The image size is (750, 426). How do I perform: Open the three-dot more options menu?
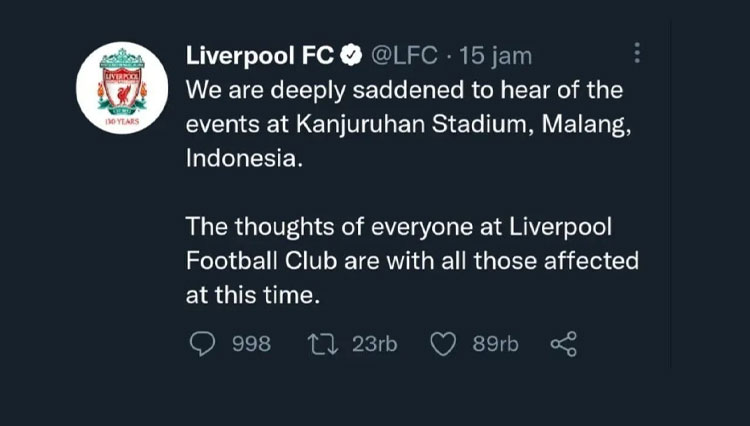point(638,54)
